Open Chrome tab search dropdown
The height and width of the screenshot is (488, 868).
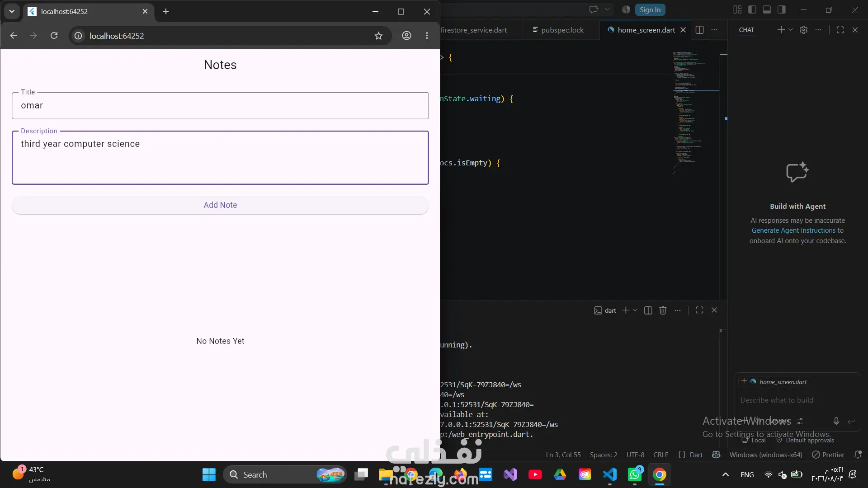(12, 11)
